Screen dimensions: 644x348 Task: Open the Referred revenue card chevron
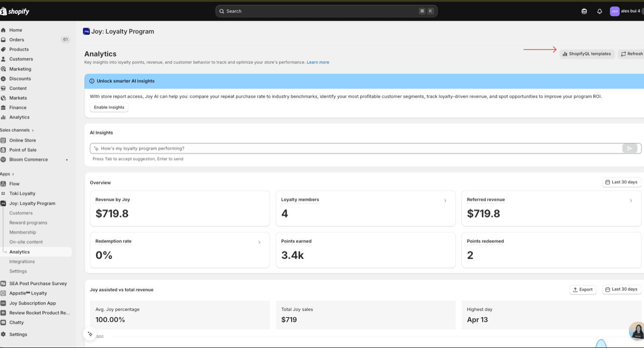click(631, 201)
